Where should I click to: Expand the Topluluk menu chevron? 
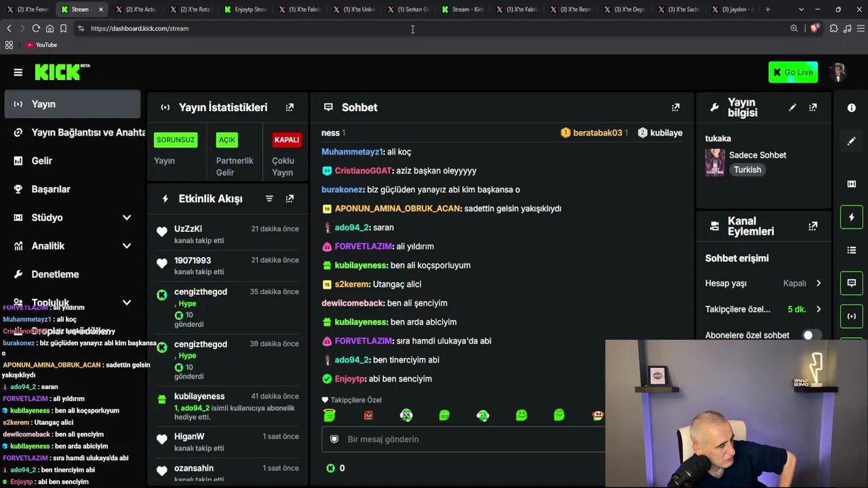(127, 303)
